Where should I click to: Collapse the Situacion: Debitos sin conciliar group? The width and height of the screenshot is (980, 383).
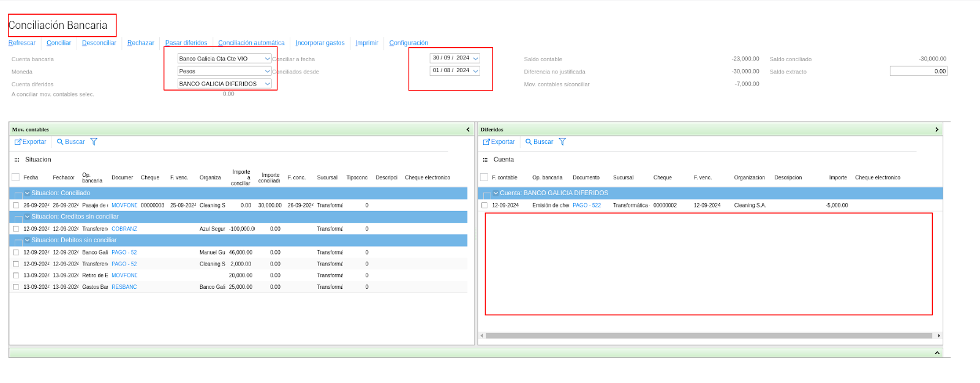[27, 240]
